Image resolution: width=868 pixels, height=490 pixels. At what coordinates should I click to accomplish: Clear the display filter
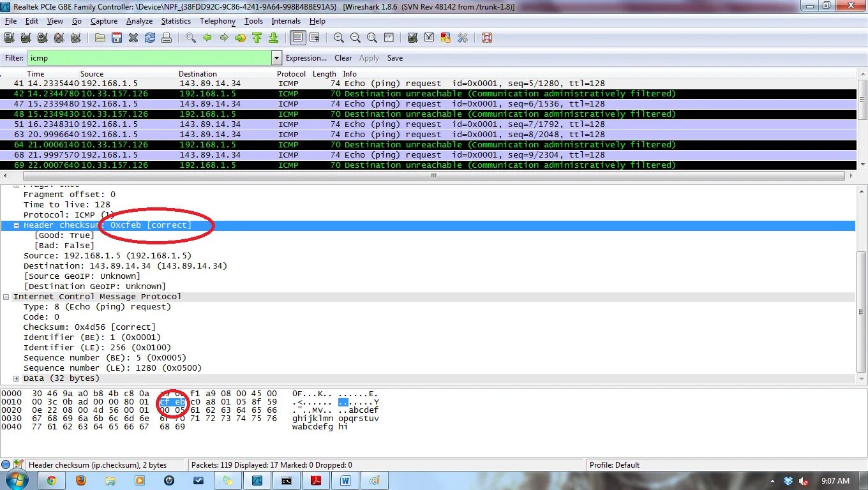[x=343, y=58]
